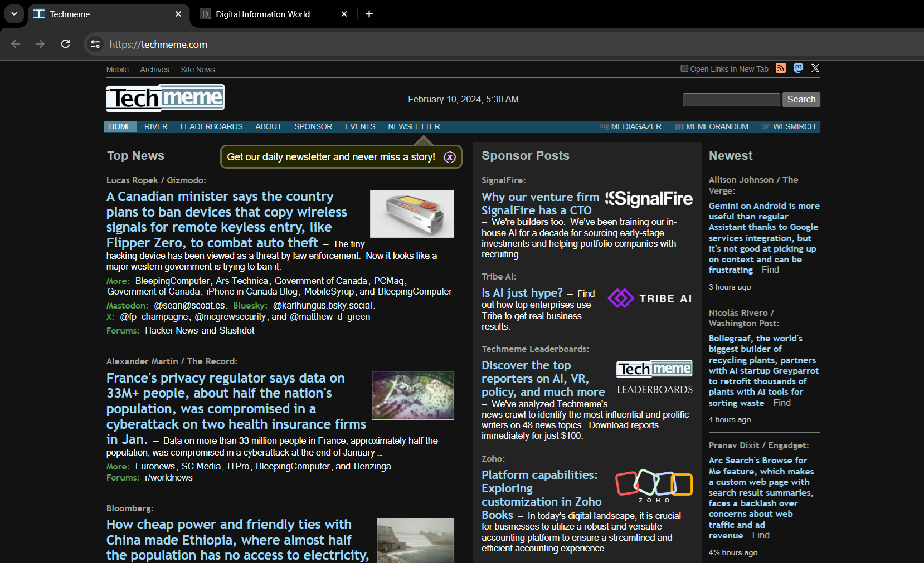Click the Techmeme Leaderboards logo image

pyautogui.click(x=655, y=378)
